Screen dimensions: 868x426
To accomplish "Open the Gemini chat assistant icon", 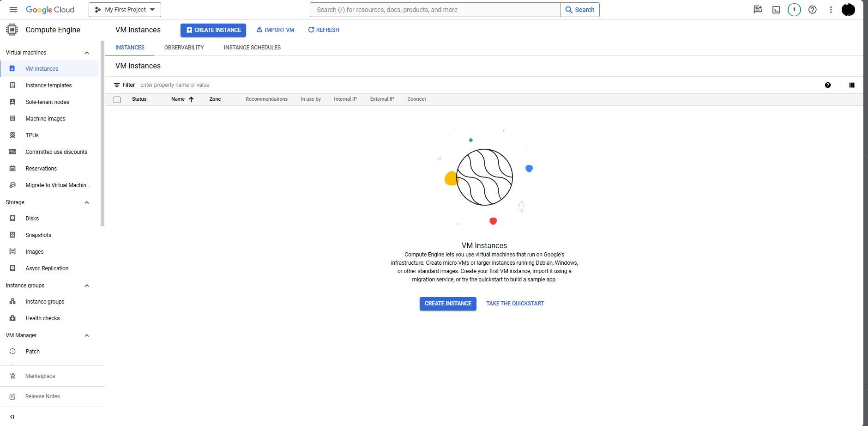I will pos(758,10).
